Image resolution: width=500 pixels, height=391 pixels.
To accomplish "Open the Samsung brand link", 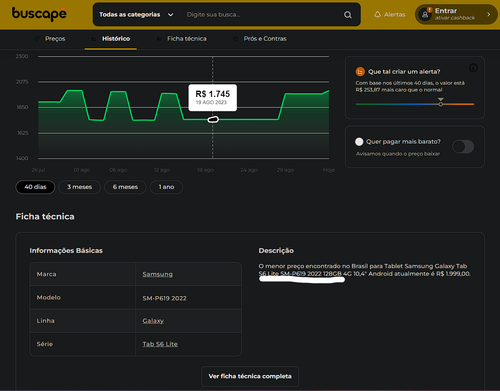I will pyautogui.click(x=157, y=274).
